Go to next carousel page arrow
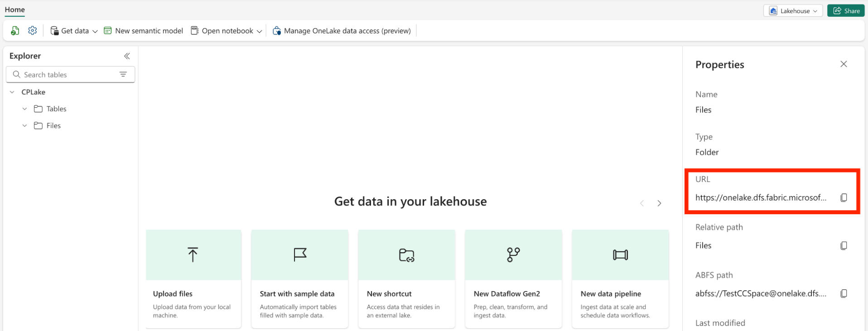868x331 pixels. [659, 203]
